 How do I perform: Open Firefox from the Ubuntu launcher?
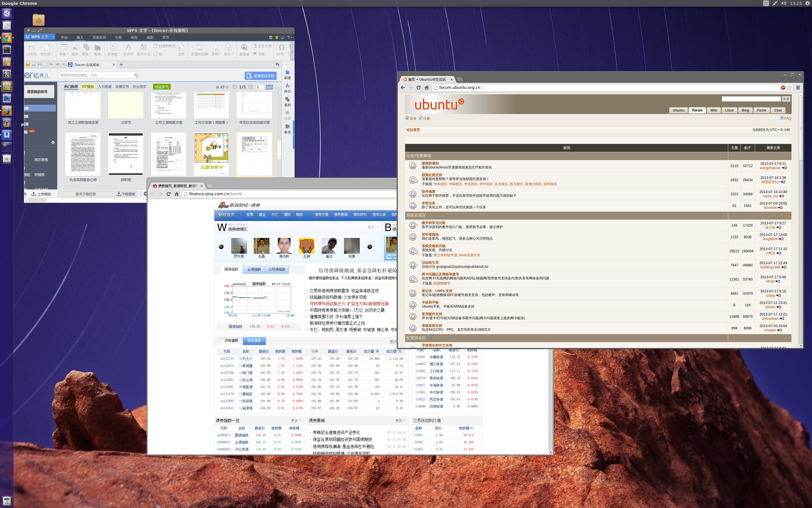7,110
